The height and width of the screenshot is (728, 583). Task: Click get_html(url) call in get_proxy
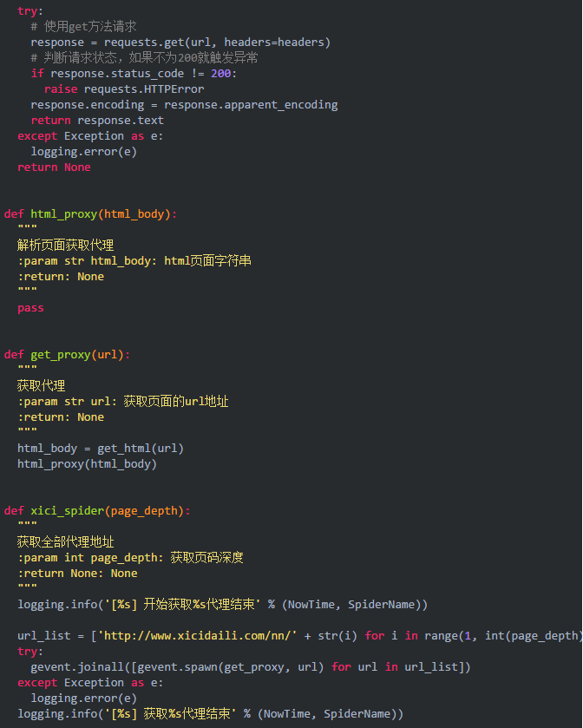coord(141,449)
